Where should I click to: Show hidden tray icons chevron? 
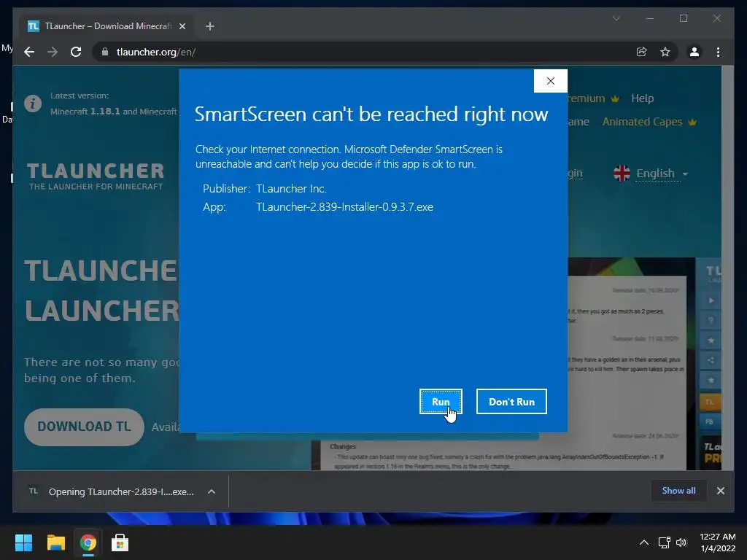[643, 542]
